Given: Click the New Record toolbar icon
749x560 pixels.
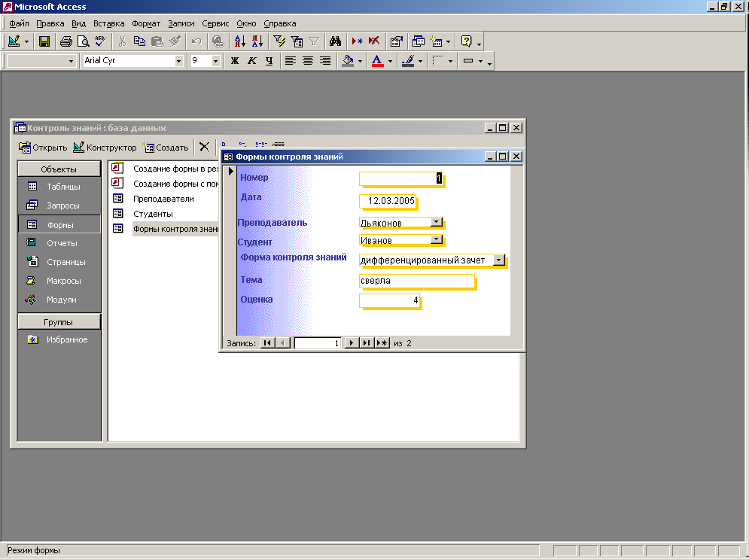Looking at the screenshot, I should click(x=357, y=41).
